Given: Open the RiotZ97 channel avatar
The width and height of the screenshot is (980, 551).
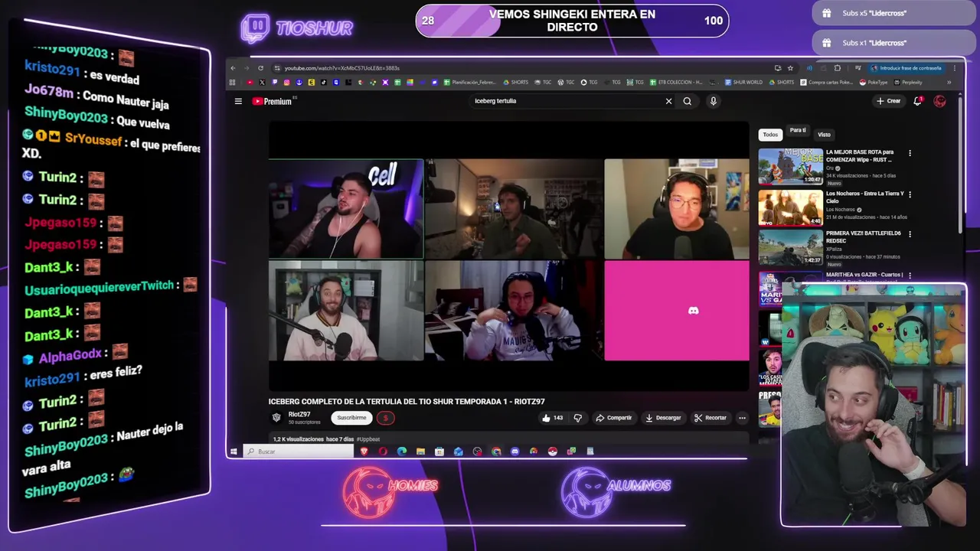Looking at the screenshot, I should [276, 417].
